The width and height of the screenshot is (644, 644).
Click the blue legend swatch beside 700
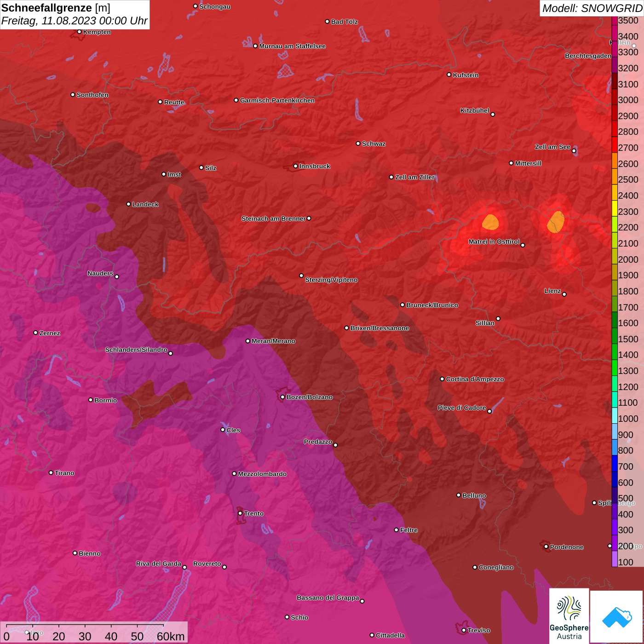615,463
